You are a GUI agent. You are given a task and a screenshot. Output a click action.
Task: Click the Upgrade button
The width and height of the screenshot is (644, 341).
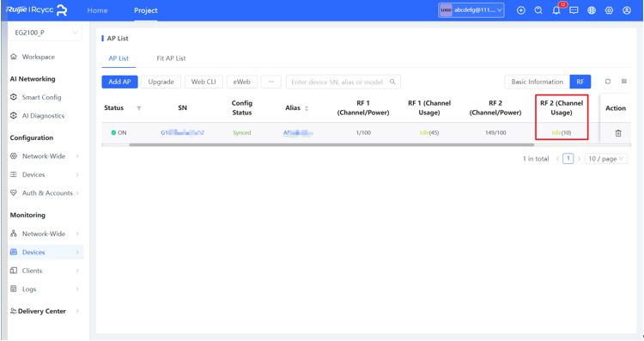[x=161, y=82]
